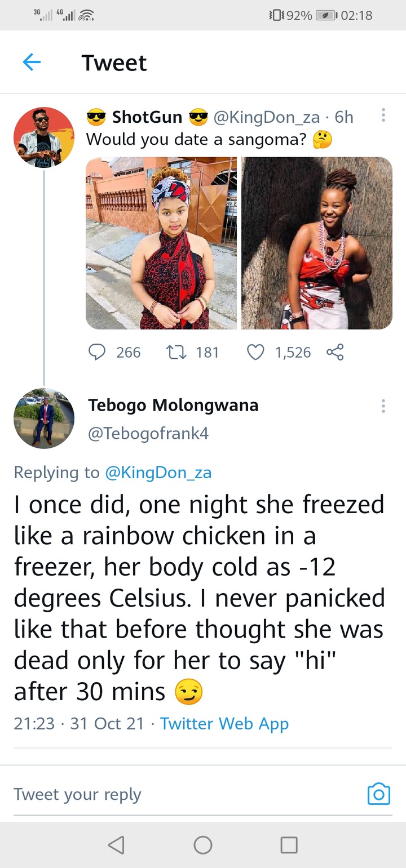Tap Android back navigation button
Viewport: 406px width, 868px height.
[x=116, y=844]
